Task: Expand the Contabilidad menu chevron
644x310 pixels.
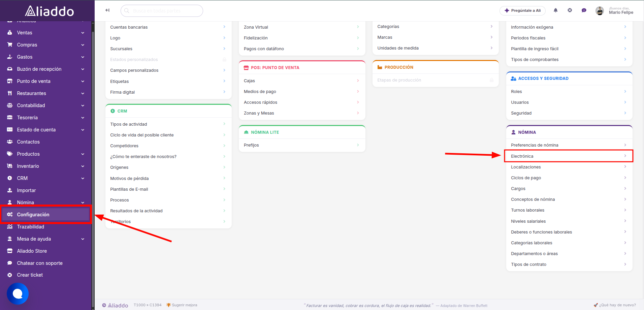Action: 83,105
